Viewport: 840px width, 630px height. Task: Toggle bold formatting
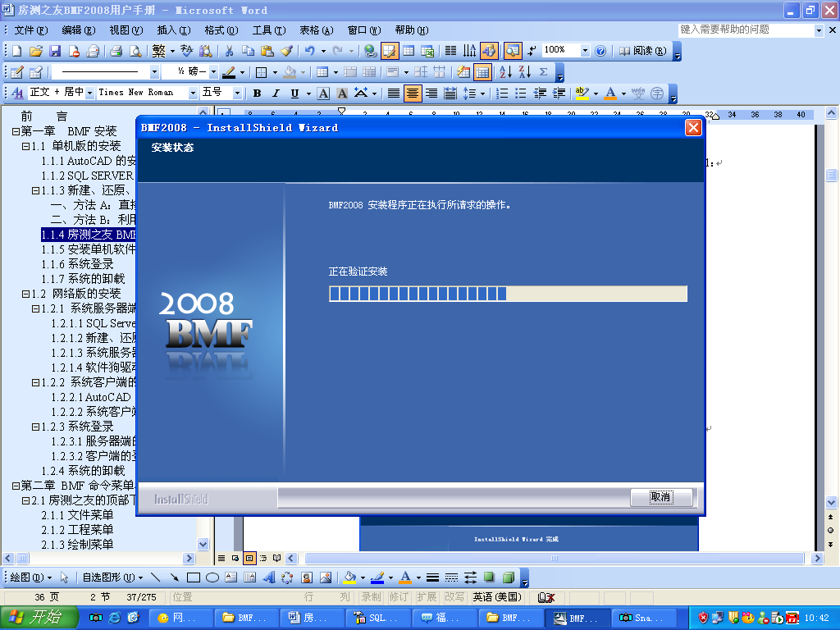[x=257, y=94]
